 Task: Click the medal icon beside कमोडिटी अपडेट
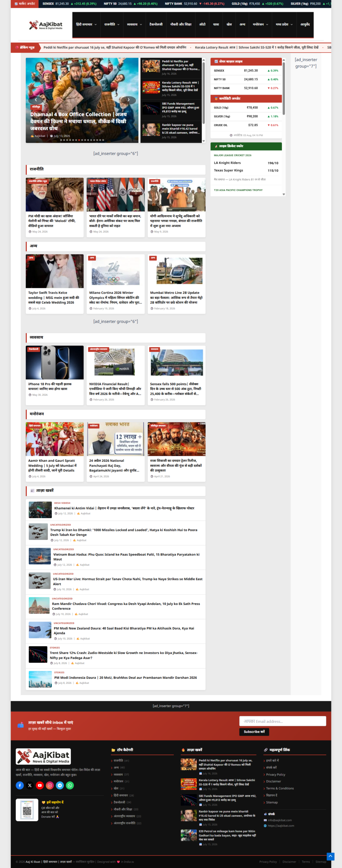coord(216,98)
